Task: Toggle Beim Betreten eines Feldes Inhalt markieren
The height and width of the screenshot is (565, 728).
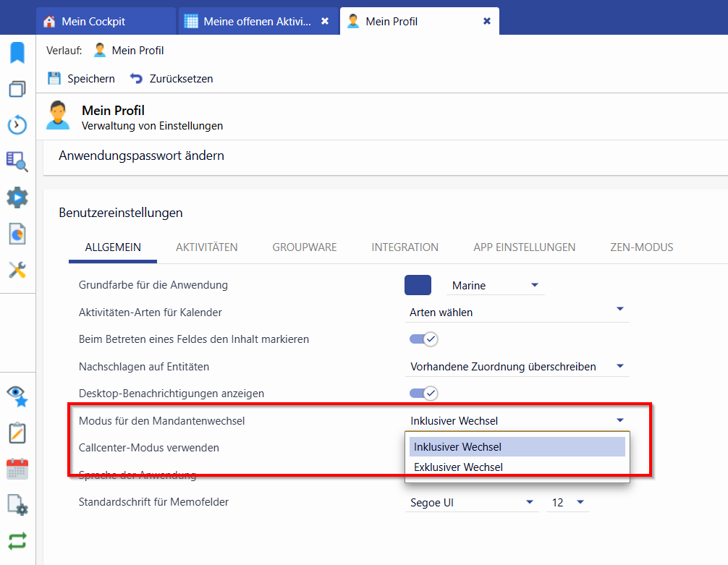Action: click(x=423, y=339)
